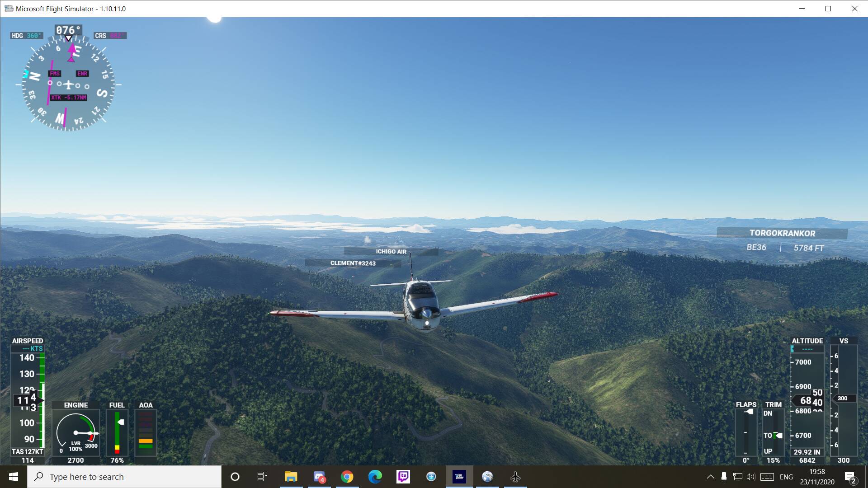
Task: Click the fuel level bar
Action: pos(118,432)
